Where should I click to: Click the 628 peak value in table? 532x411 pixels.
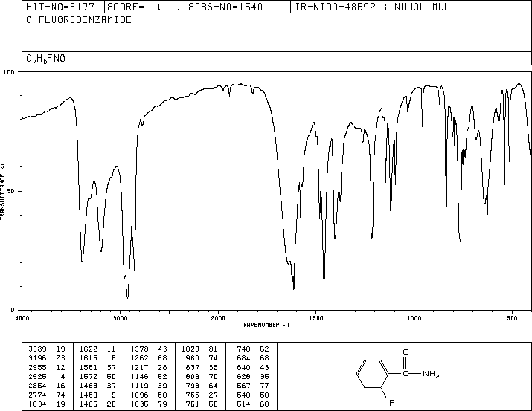243,376
